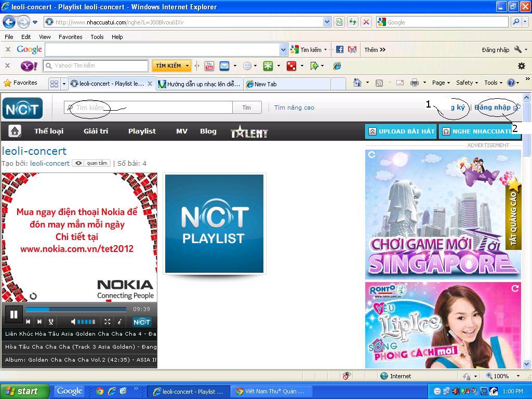Focus the Tìm kiếm site search field
Viewport: 532px width, 399px height.
click(x=148, y=108)
